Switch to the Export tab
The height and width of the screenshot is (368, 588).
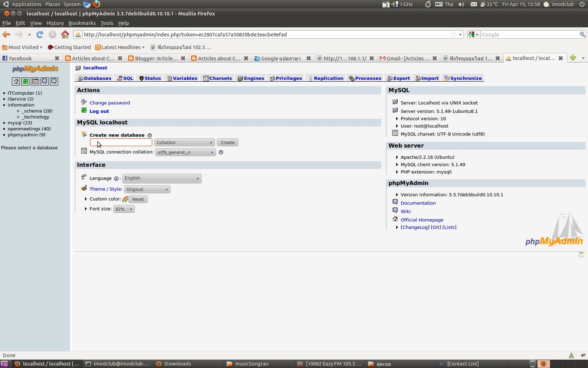click(398, 78)
